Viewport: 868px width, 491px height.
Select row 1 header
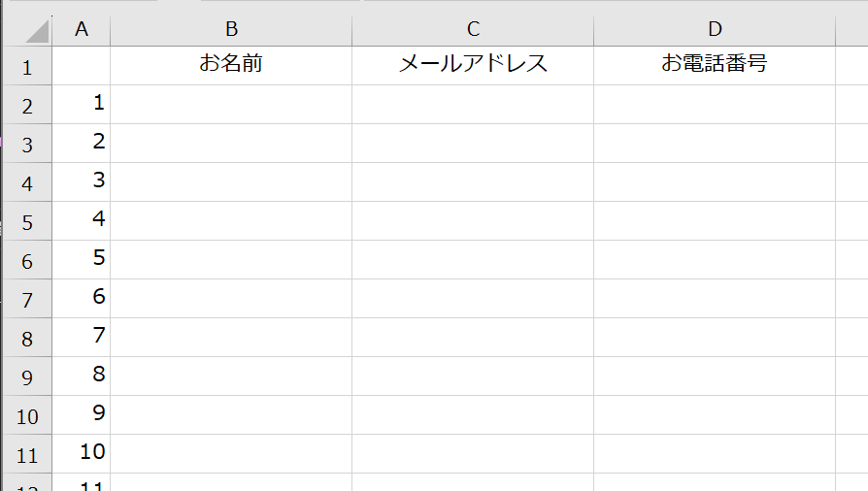[26, 67]
